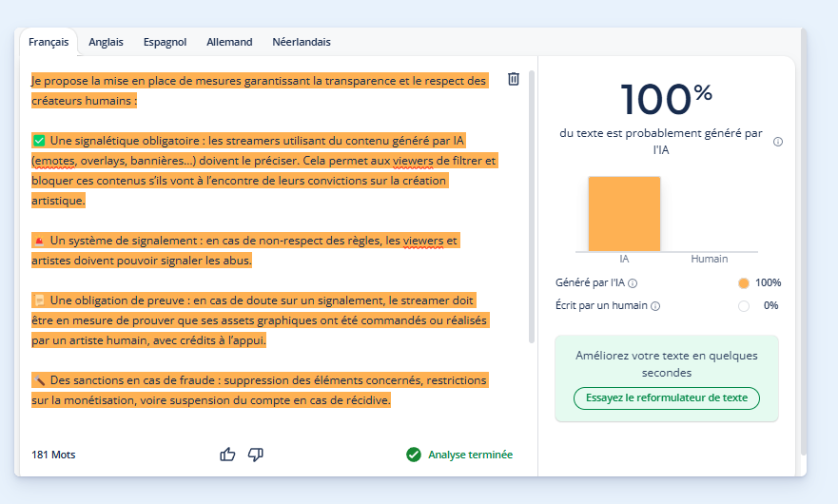Image resolution: width=838 pixels, height=504 pixels.
Task: Click 'Une signalétique obligatoire' paragraph text
Action: tap(264, 170)
